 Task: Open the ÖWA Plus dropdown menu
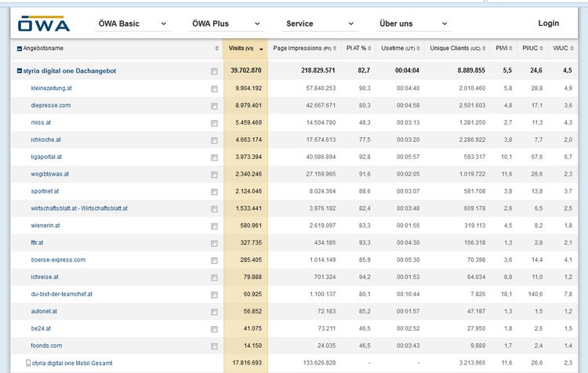click(x=226, y=24)
